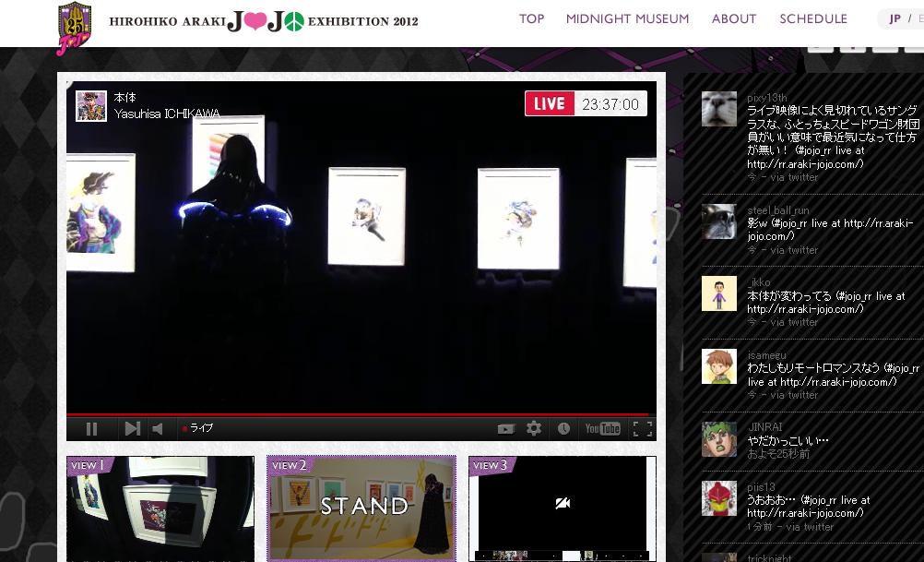
Task: Open the isamegu username
Action: 766,355
